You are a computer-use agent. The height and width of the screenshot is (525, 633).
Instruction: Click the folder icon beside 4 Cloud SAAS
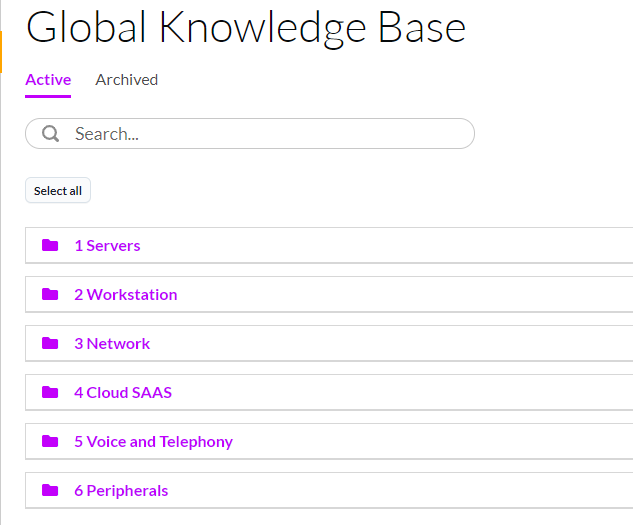pyautogui.click(x=50, y=392)
